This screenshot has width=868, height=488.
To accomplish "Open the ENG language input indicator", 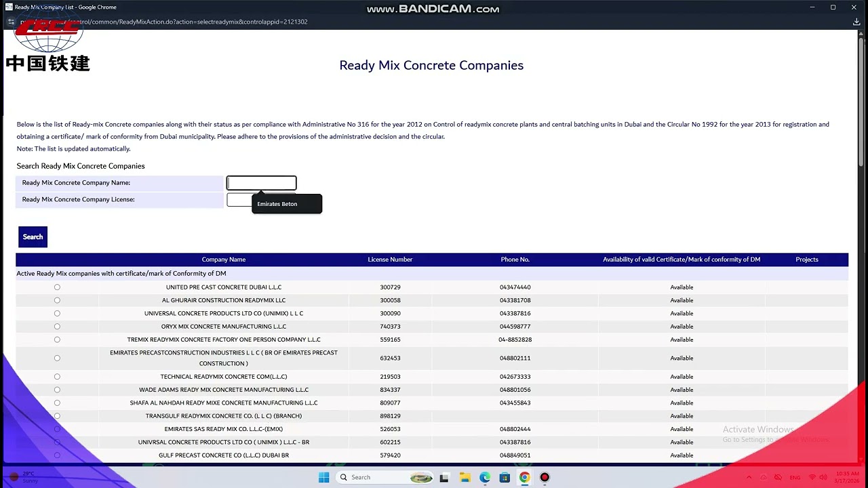I will point(795,477).
